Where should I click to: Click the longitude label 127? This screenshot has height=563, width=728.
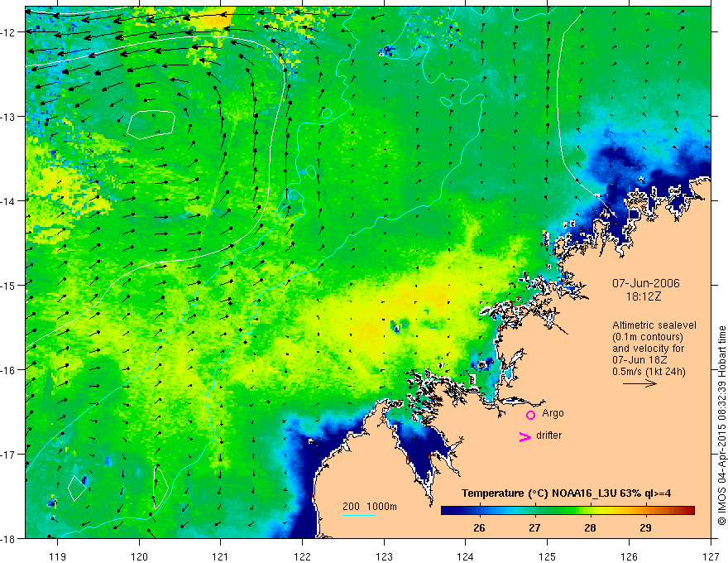pyautogui.click(x=711, y=556)
